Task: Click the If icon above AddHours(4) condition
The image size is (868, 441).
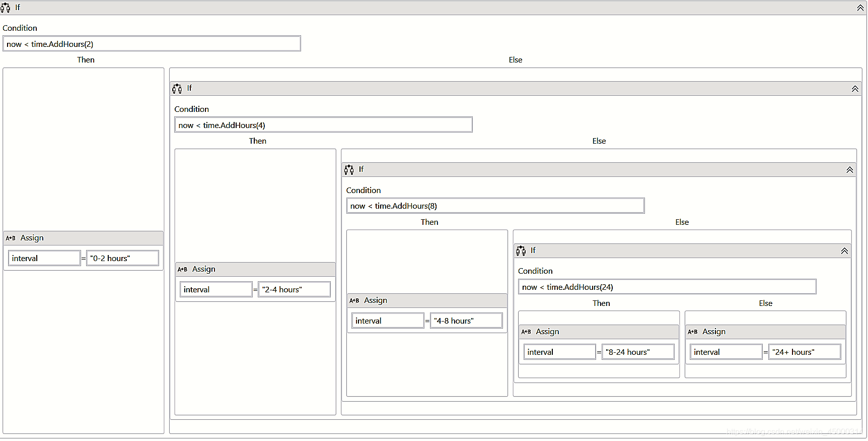Action: click(x=177, y=89)
